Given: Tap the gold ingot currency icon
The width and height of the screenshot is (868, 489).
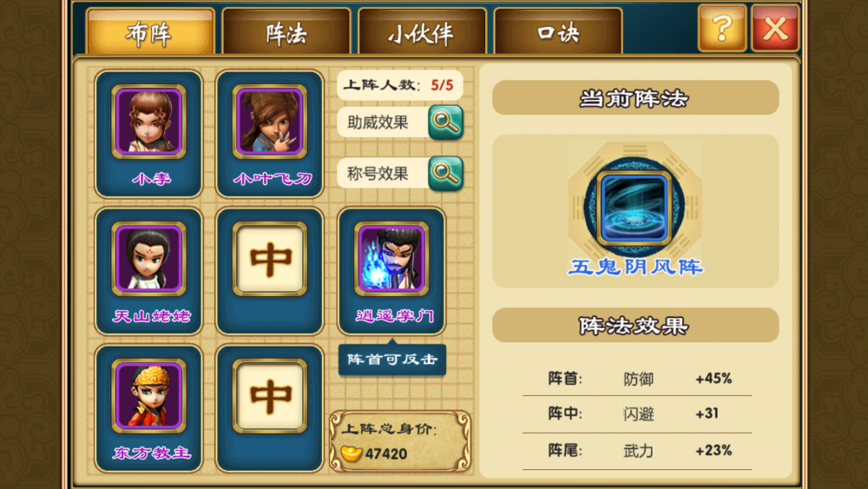Looking at the screenshot, I should click(x=352, y=453).
